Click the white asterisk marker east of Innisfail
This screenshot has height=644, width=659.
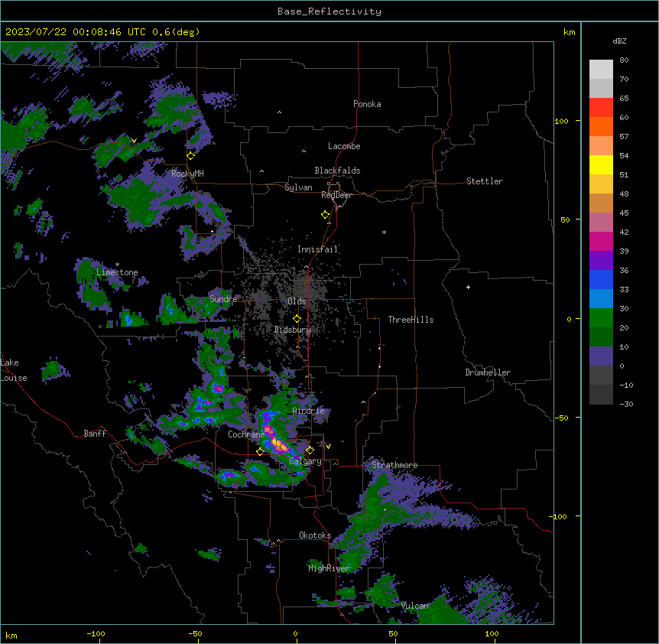pos(384,232)
